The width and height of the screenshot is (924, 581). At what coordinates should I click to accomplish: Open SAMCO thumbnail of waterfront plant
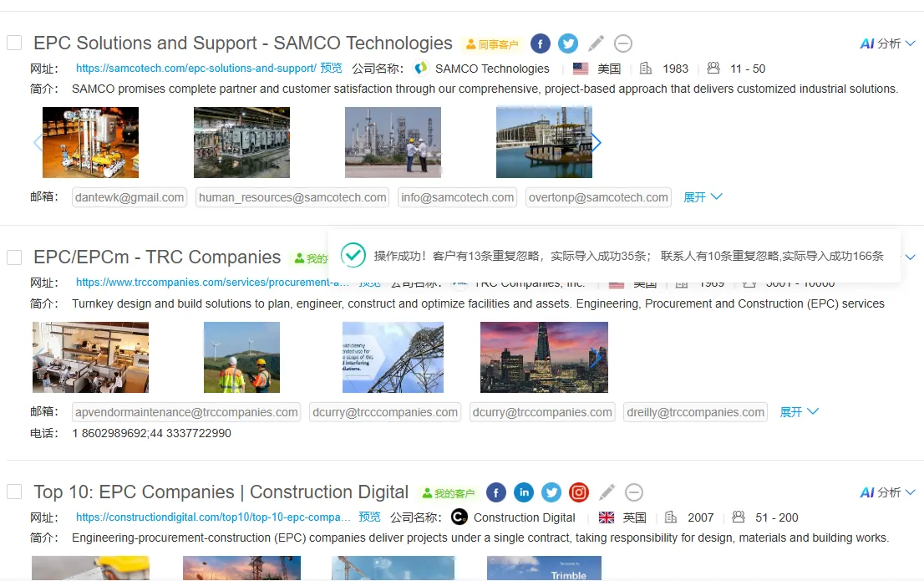click(544, 142)
